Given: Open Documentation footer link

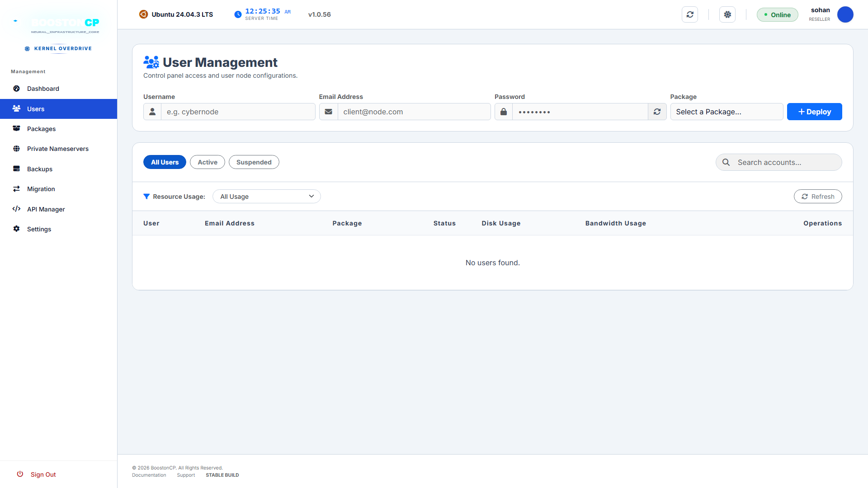Looking at the screenshot, I should click(x=149, y=475).
